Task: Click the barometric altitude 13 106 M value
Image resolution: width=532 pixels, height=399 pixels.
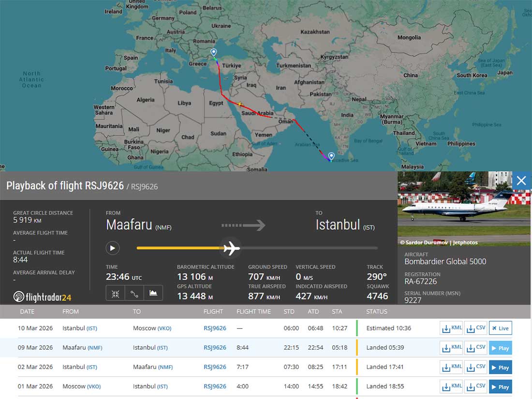Action: point(195,277)
